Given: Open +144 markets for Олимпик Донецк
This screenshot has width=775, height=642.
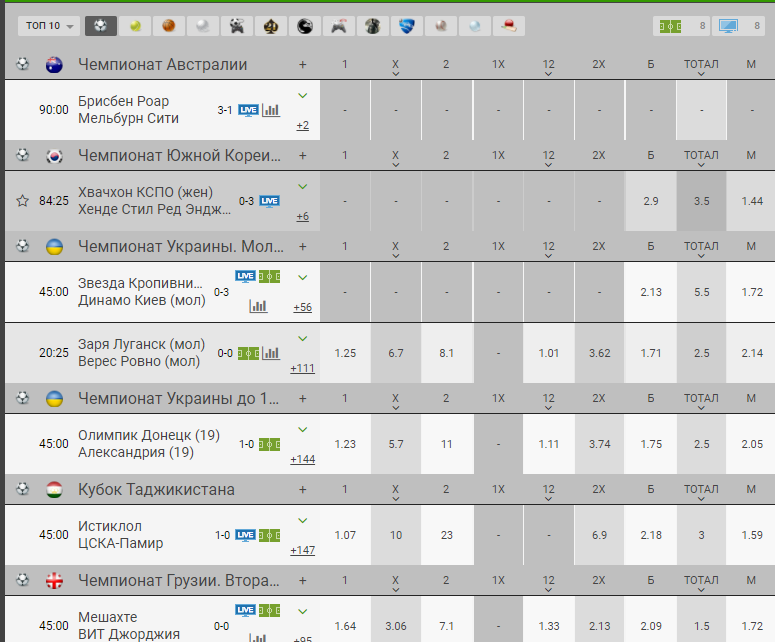Looking at the screenshot, I should pos(302,459).
